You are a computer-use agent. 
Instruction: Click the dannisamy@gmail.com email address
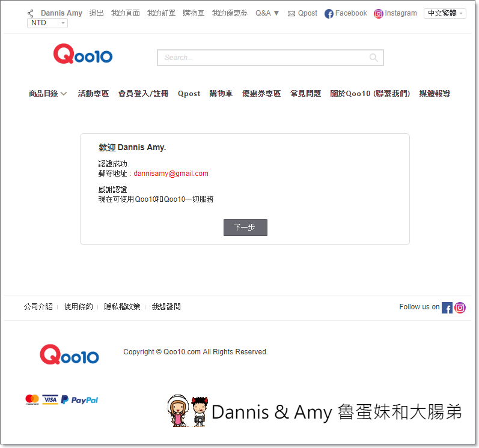171,174
